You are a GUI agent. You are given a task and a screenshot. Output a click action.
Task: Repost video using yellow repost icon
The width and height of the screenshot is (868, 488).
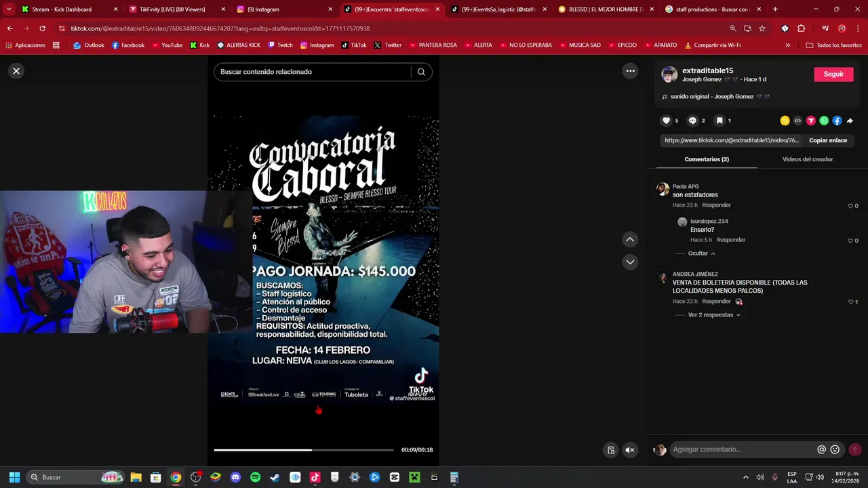point(785,121)
